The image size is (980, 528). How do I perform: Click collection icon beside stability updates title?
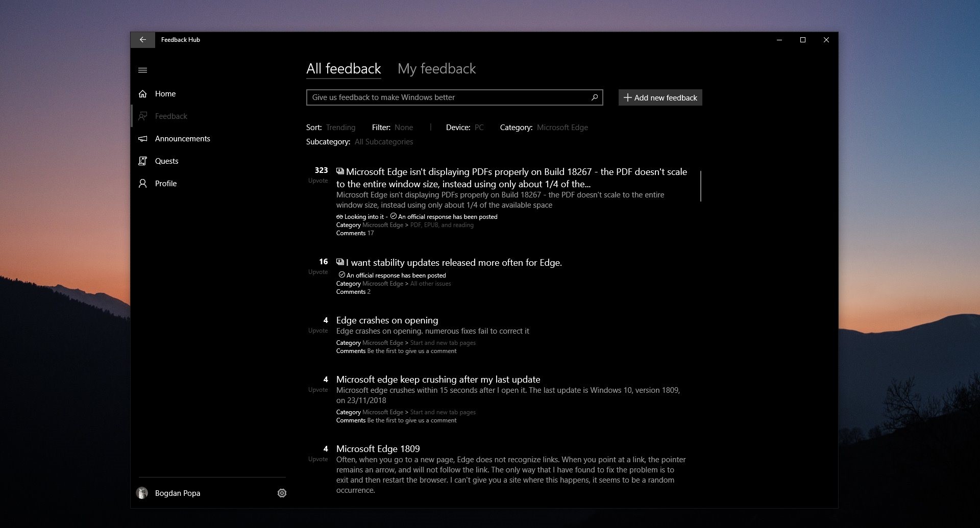coord(340,262)
